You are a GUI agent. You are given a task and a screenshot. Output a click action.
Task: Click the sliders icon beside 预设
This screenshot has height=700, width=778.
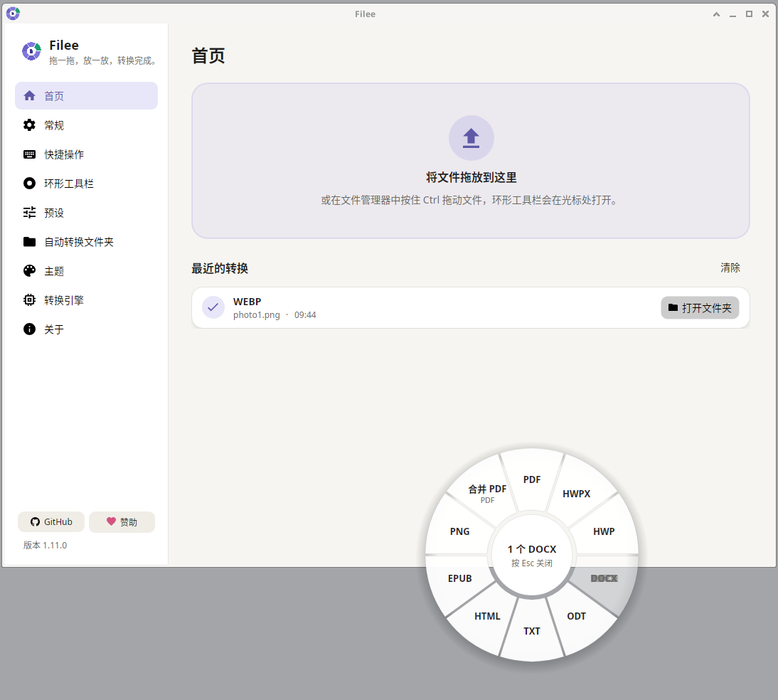coord(29,213)
